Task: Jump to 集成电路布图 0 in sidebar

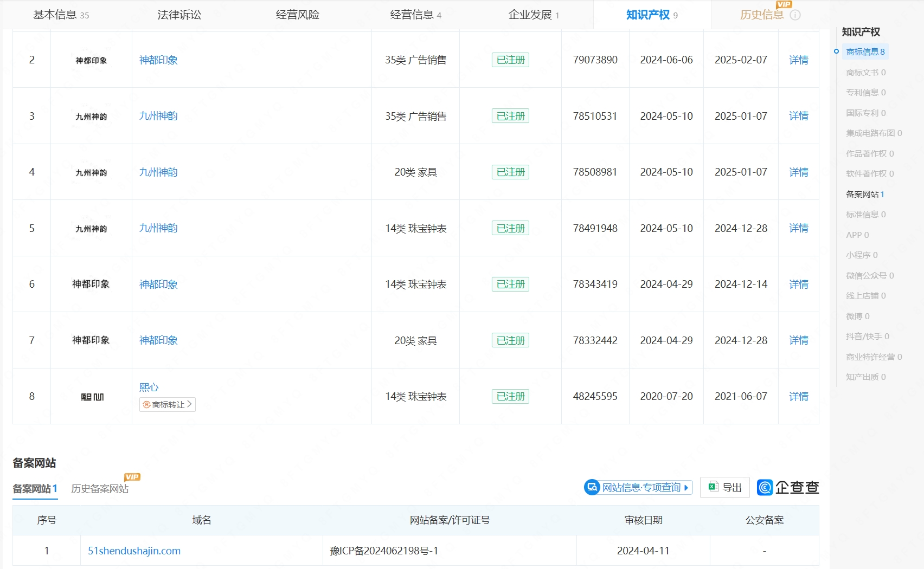Action: coord(874,133)
